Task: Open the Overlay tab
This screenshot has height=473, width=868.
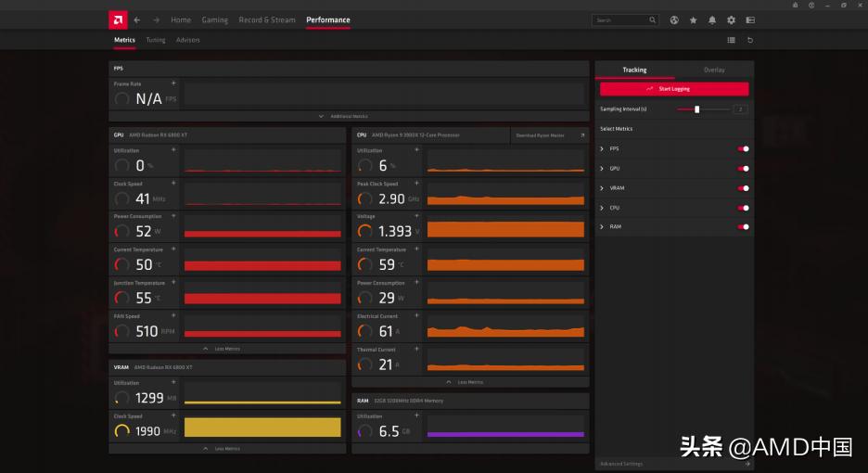Action: pyautogui.click(x=714, y=70)
